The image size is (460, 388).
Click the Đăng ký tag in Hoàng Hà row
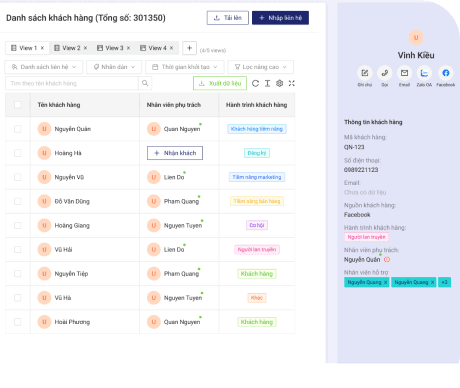pyautogui.click(x=257, y=153)
